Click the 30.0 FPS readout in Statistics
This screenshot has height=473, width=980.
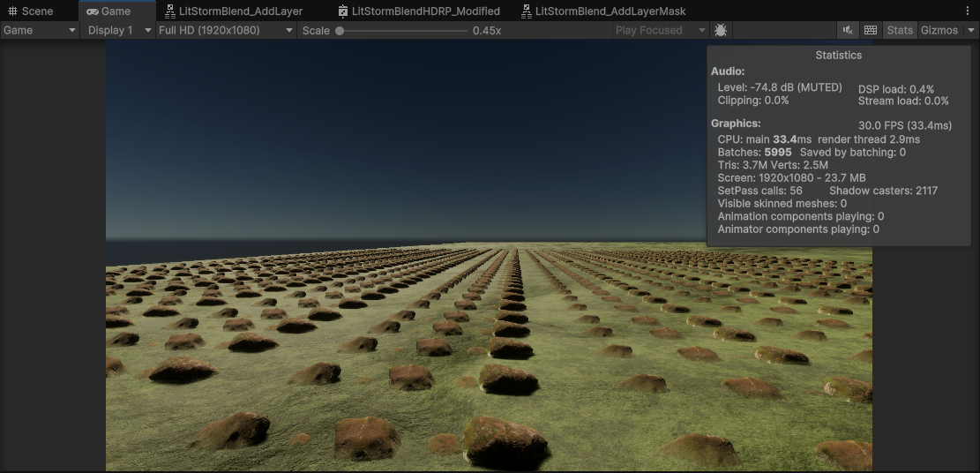click(905, 125)
